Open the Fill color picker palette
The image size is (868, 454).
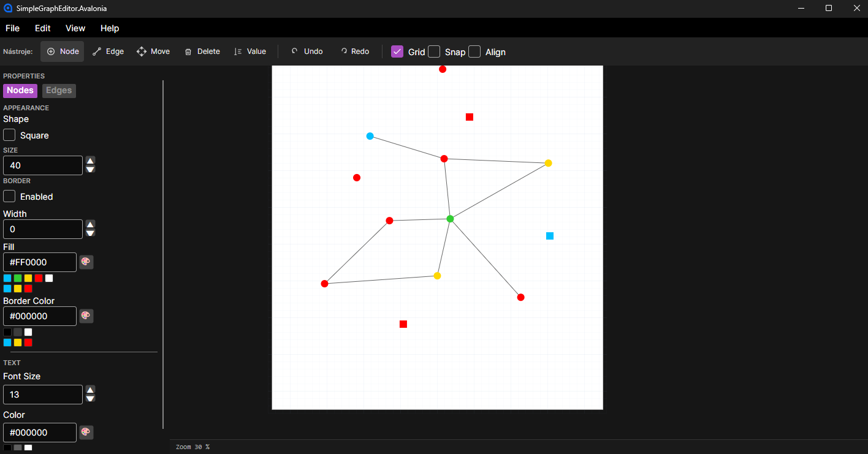[x=86, y=262]
